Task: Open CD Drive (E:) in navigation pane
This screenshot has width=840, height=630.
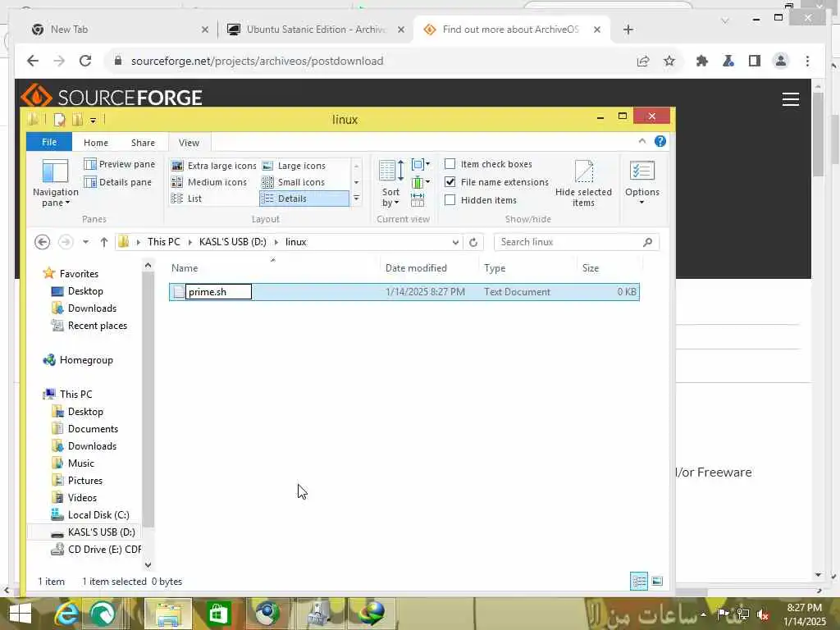Action: [95, 549]
